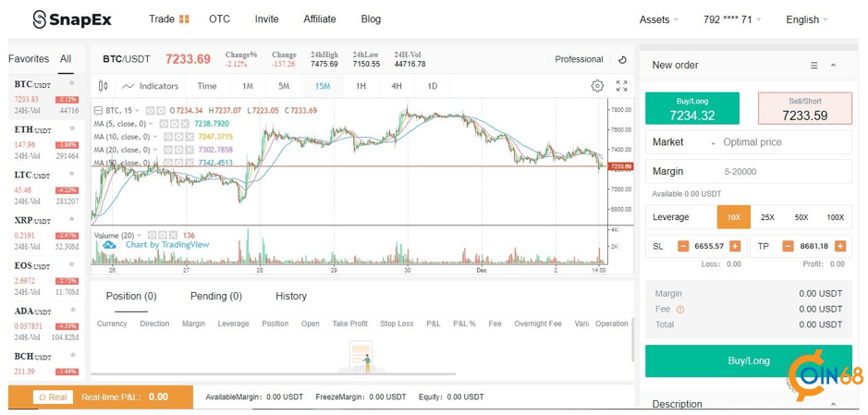The height and width of the screenshot is (415, 868).
Task: Hide the MA 20 indicator line
Action: click(169, 150)
